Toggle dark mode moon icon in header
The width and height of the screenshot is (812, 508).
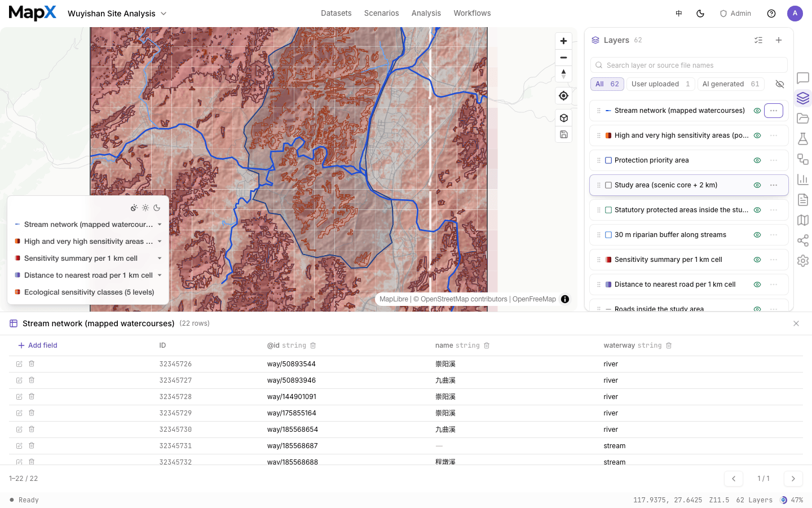tap(700, 14)
